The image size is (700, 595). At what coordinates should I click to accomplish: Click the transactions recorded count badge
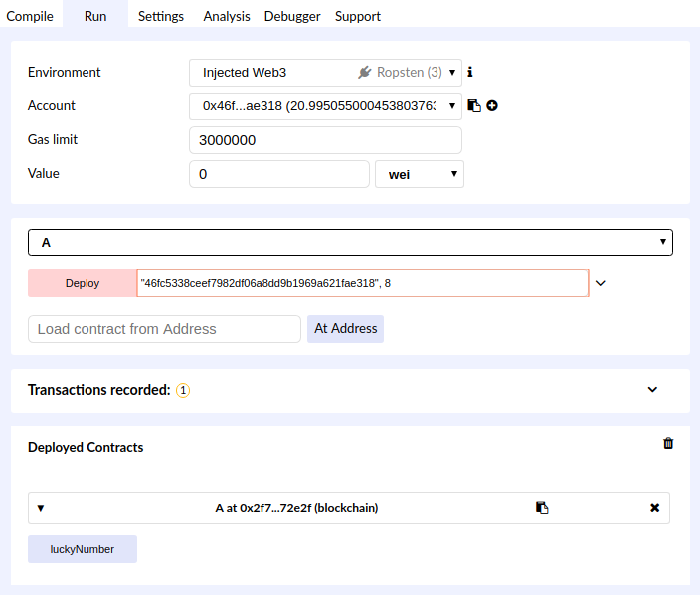(183, 391)
